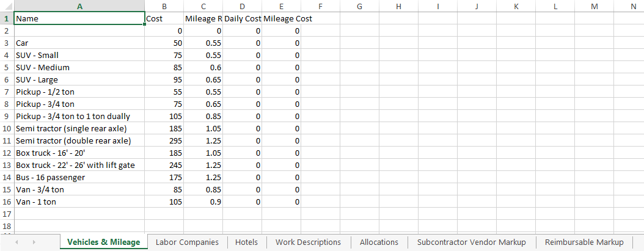Image resolution: width=644 pixels, height=251 pixels.
Task: Select the 'Car' cell
Action: (x=79, y=43)
